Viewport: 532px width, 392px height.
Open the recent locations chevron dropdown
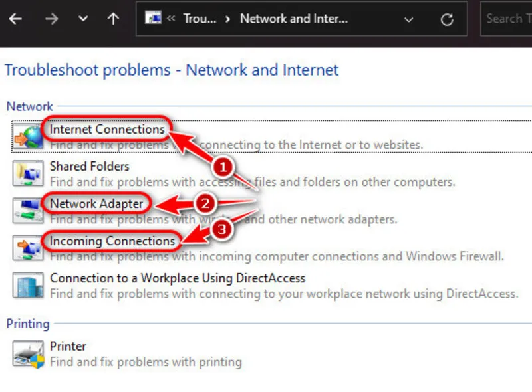click(x=83, y=19)
